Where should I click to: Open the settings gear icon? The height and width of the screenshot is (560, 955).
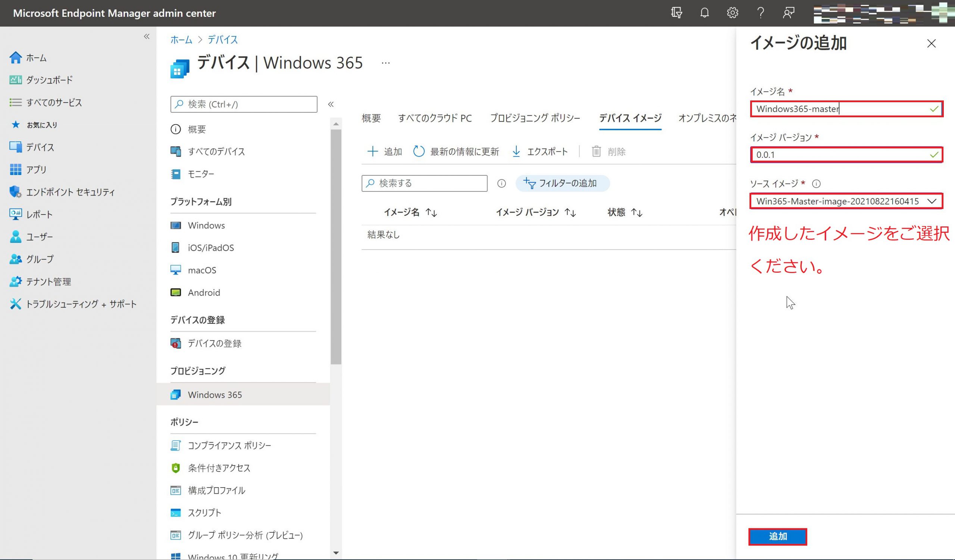pos(732,13)
